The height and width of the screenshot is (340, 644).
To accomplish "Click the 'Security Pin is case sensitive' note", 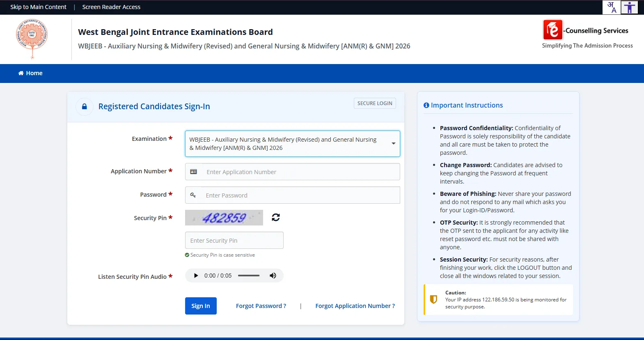I will click(220, 255).
